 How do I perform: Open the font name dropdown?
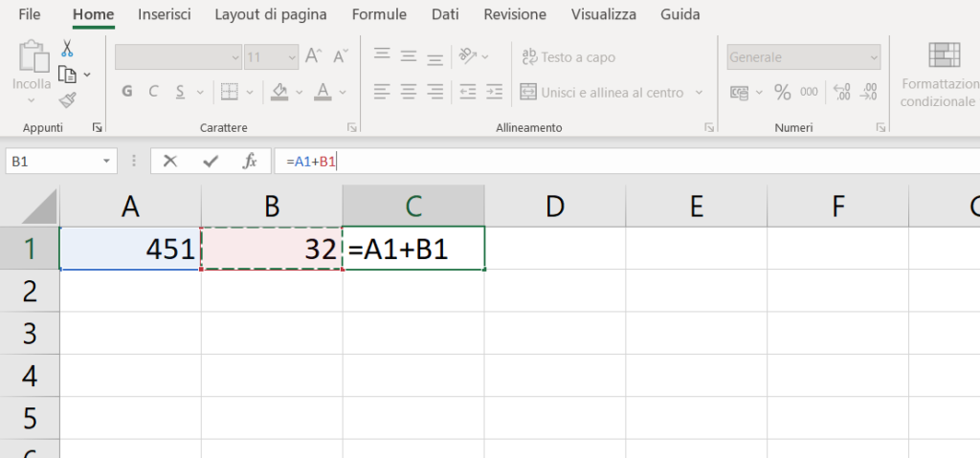point(235,56)
